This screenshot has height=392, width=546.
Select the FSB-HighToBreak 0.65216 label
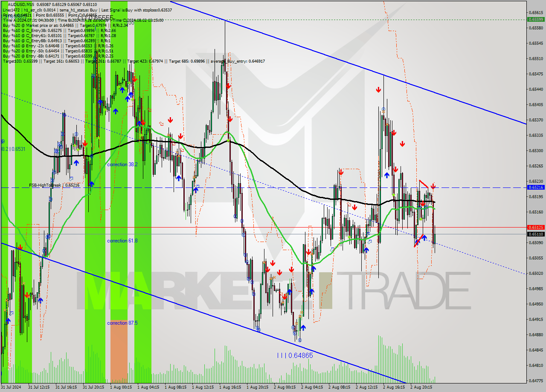(x=54, y=185)
